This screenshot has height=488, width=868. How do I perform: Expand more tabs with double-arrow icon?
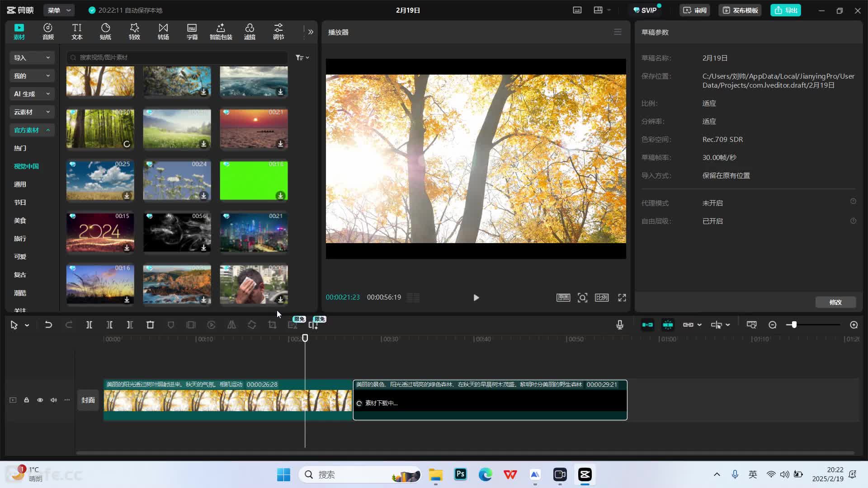(x=311, y=32)
